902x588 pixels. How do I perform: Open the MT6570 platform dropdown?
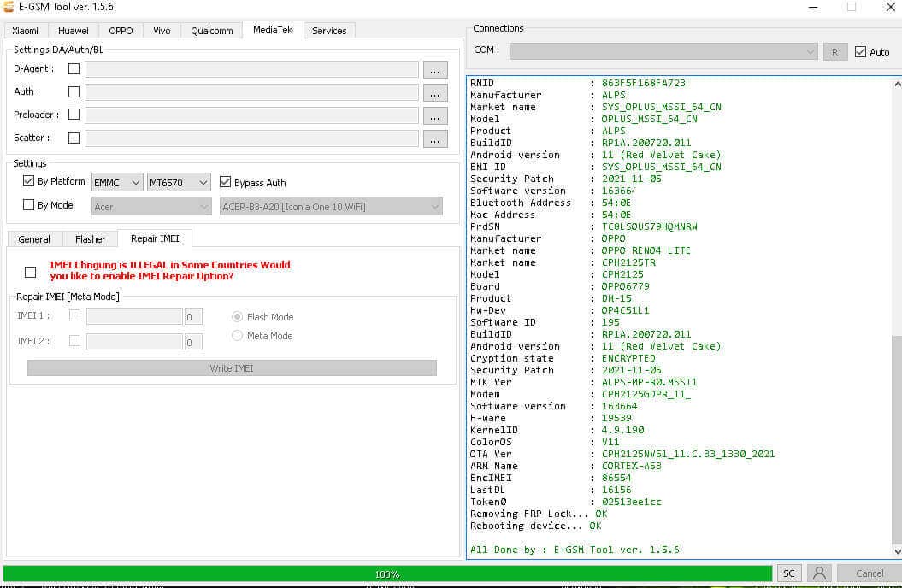tap(179, 182)
